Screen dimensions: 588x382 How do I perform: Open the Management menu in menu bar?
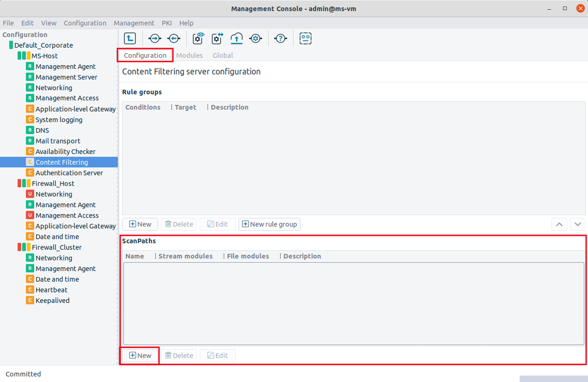point(134,23)
